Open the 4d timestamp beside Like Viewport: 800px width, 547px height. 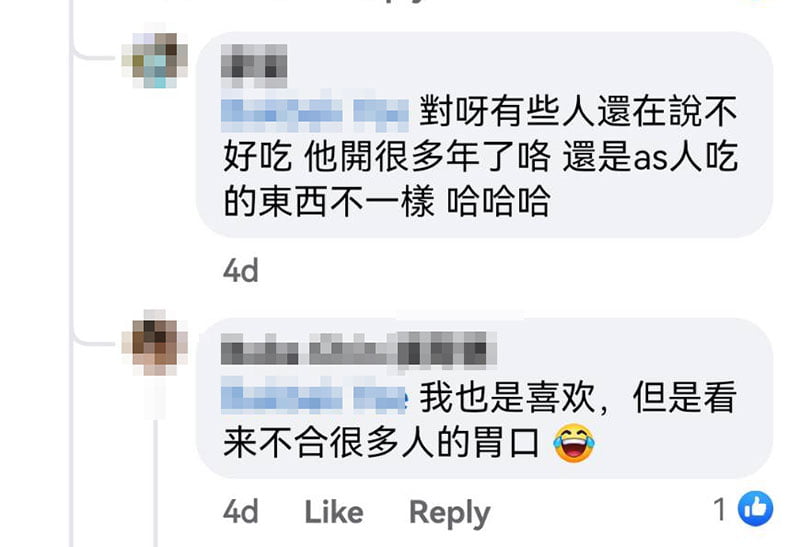click(241, 511)
